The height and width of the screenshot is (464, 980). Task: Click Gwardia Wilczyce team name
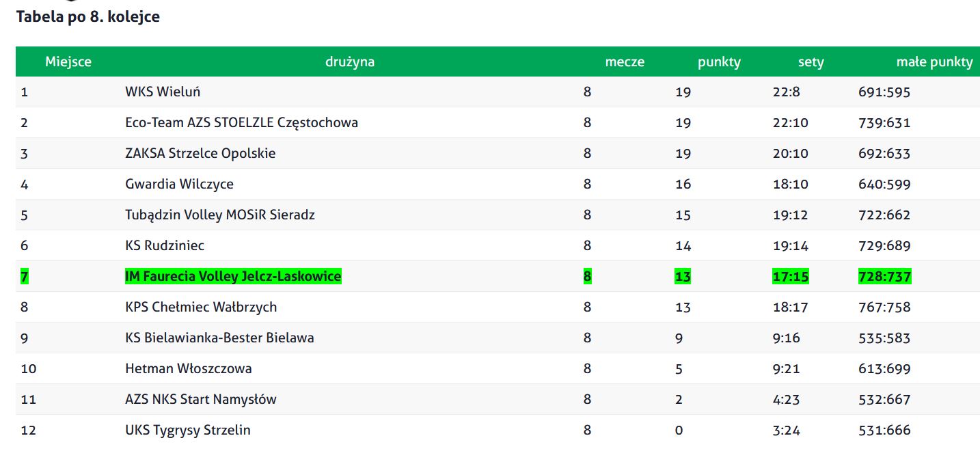(x=179, y=184)
